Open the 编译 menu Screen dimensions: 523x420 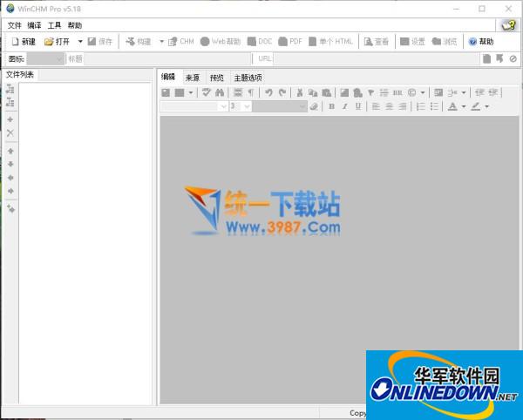(34, 25)
